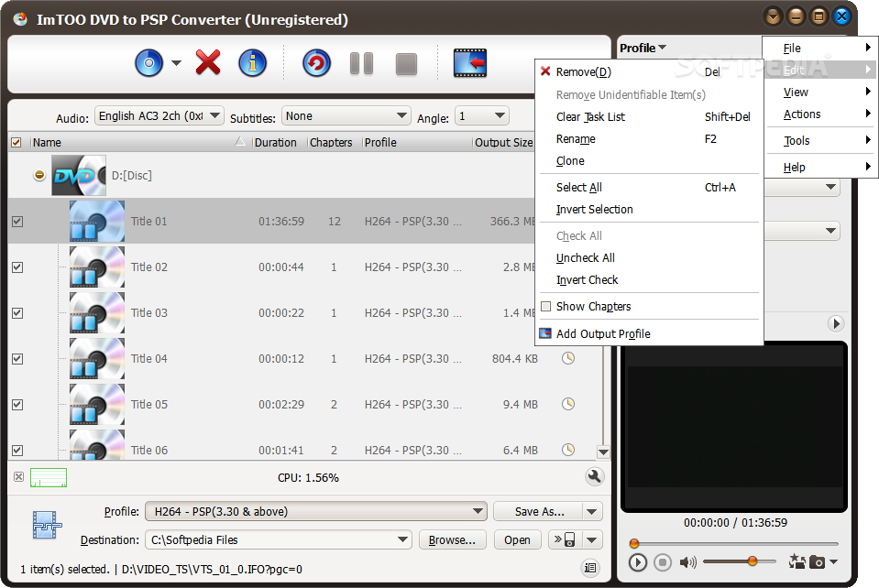Click the Open DVD disc icon
The image size is (879, 588).
point(149,62)
